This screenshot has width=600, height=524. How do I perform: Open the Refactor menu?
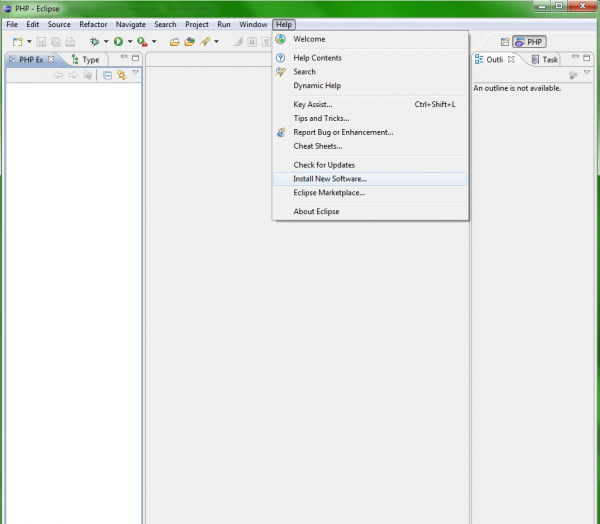click(x=93, y=24)
